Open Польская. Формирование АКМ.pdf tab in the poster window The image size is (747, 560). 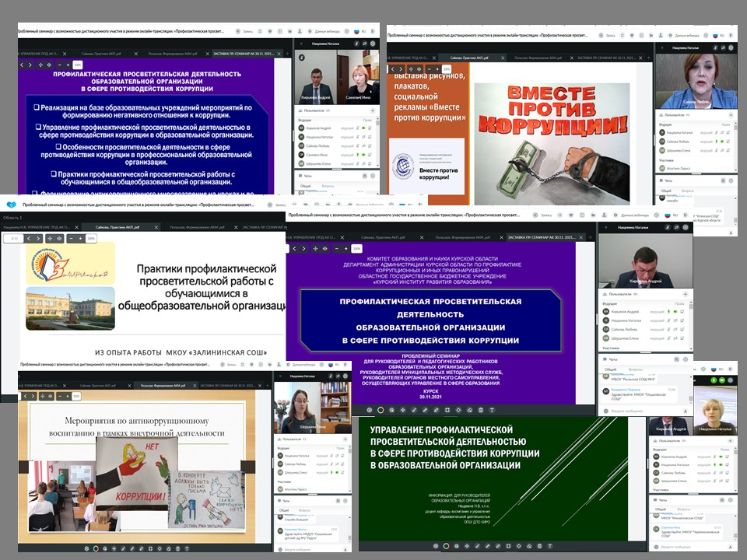[x=538, y=58]
